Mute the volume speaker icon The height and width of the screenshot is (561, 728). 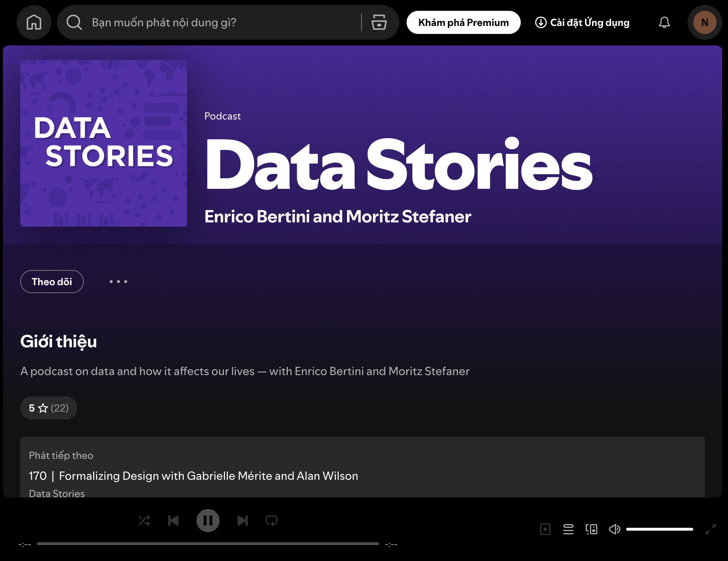point(615,529)
